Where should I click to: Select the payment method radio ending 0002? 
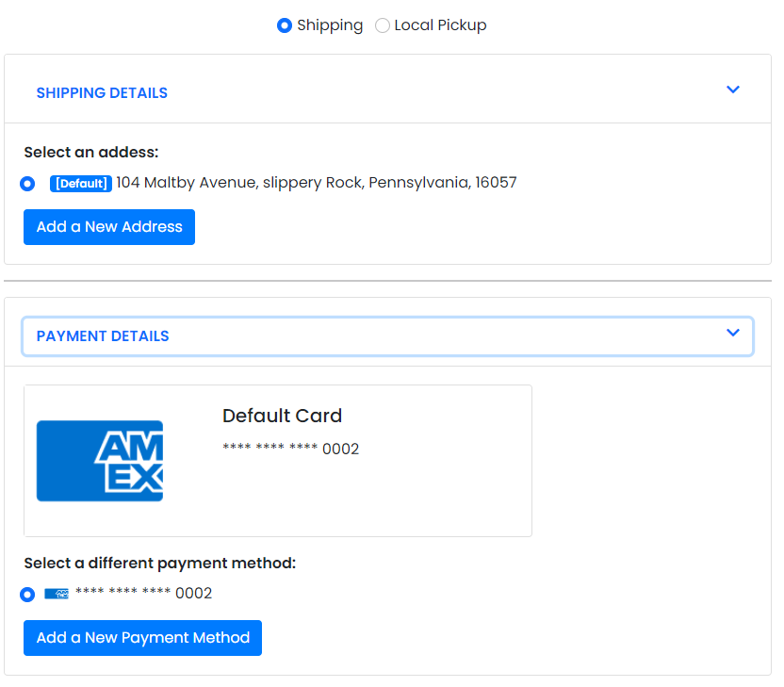click(x=27, y=595)
